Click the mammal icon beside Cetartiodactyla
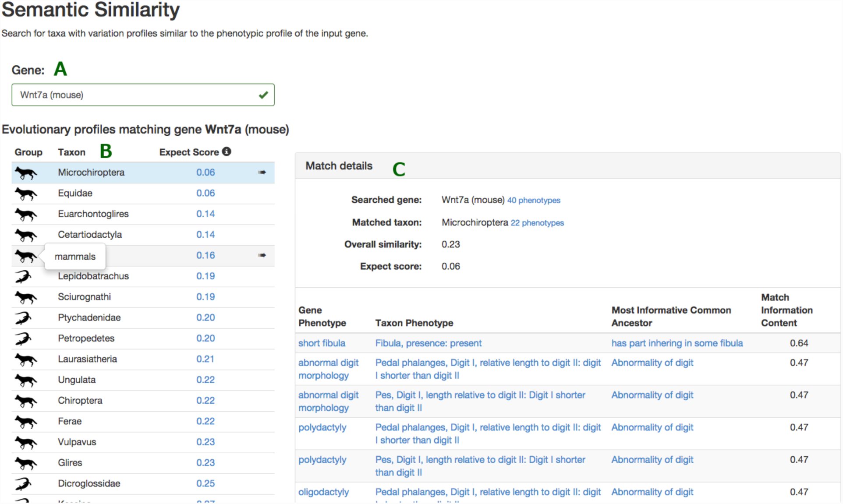Image resolution: width=843 pixels, height=504 pixels. 26,235
